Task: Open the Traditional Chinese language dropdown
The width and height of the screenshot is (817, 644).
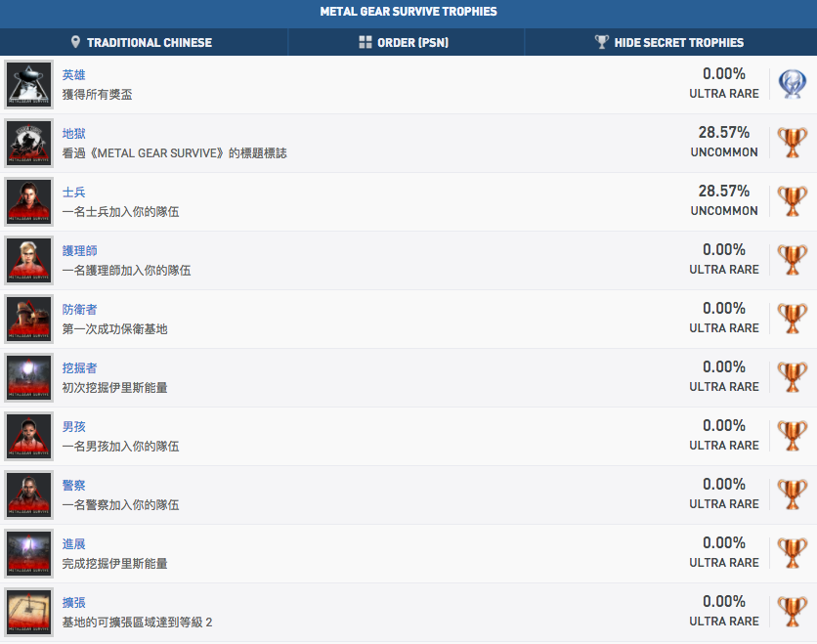Action: pos(149,42)
